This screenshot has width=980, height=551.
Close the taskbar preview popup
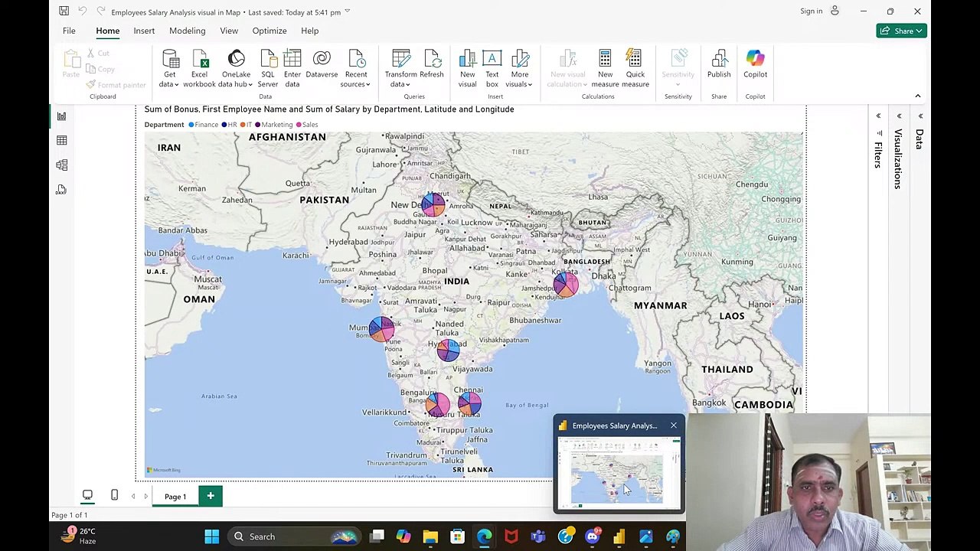pyautogui.click(x=674, y=425)
